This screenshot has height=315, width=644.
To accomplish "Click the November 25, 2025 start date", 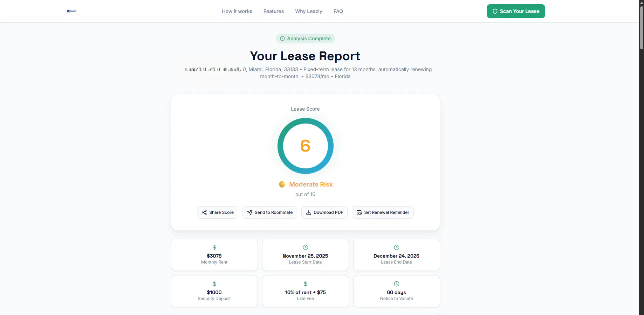I will click(x=306, y=256).
